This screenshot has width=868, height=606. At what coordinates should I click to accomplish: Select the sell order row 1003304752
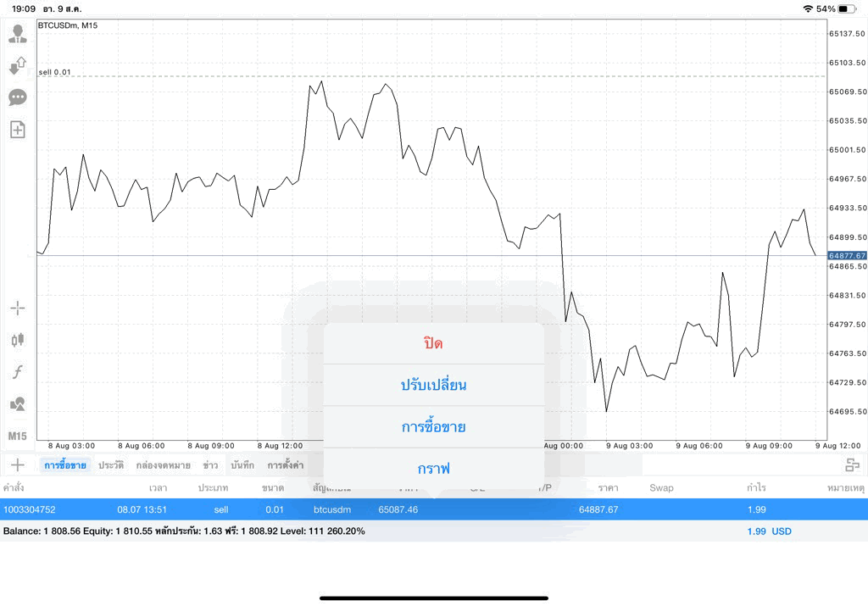pos(434,509)
